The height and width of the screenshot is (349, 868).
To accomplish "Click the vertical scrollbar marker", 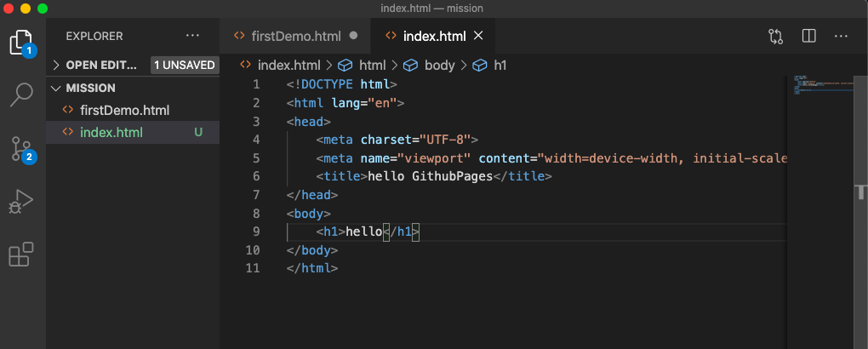I will pos(861,192).
